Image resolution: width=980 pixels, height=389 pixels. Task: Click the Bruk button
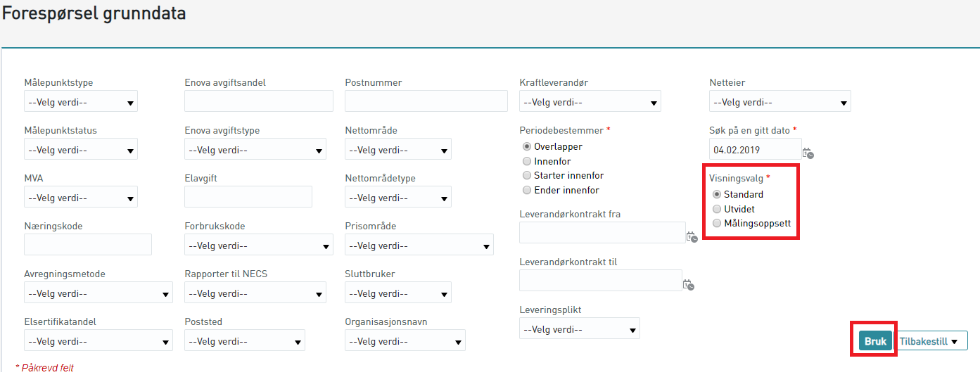coord(875,341)
